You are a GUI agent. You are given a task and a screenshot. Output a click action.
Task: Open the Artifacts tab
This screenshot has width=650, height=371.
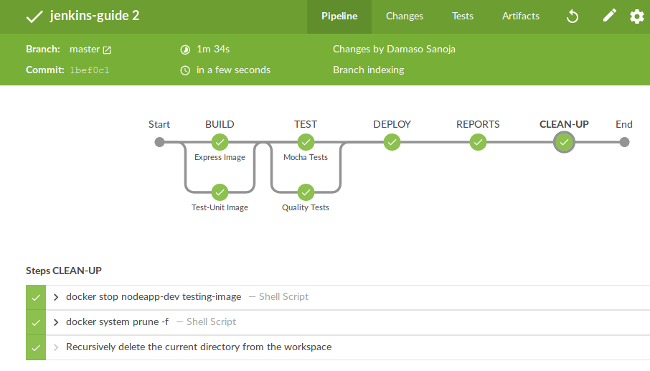[521, 16]
